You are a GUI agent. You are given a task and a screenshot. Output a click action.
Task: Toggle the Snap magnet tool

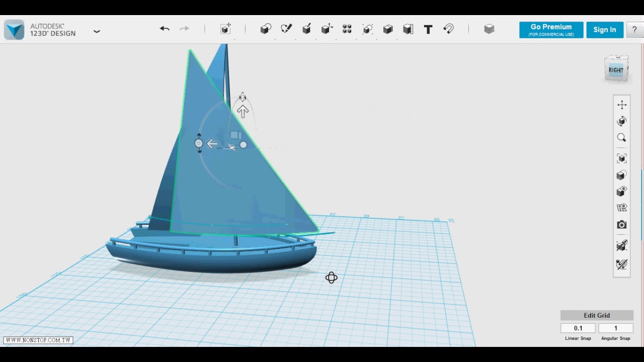(449, 29)
